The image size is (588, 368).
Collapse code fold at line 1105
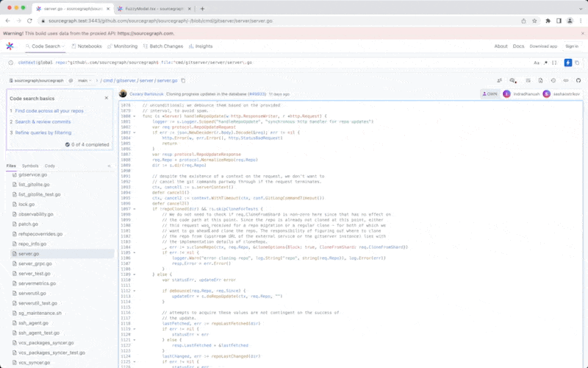(135, 252)
